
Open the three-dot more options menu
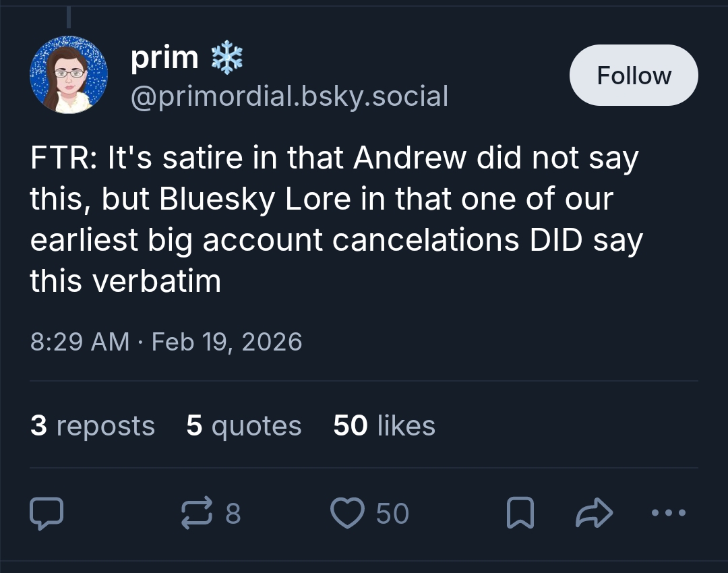(669, 513)
